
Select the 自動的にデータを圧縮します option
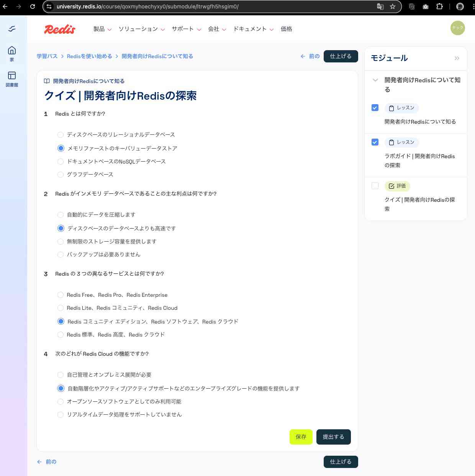[x=61, y=215]
